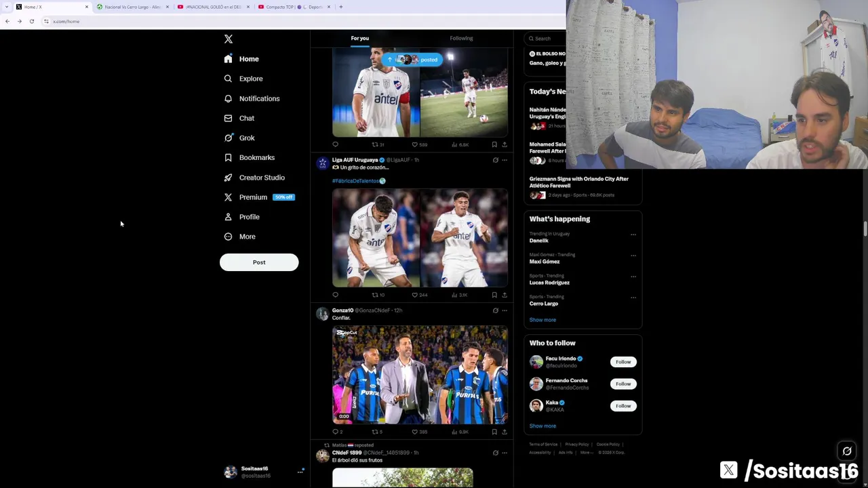Open Grok action on Liga AUF post
Viewport: 868px width, 488px height.
495,161
